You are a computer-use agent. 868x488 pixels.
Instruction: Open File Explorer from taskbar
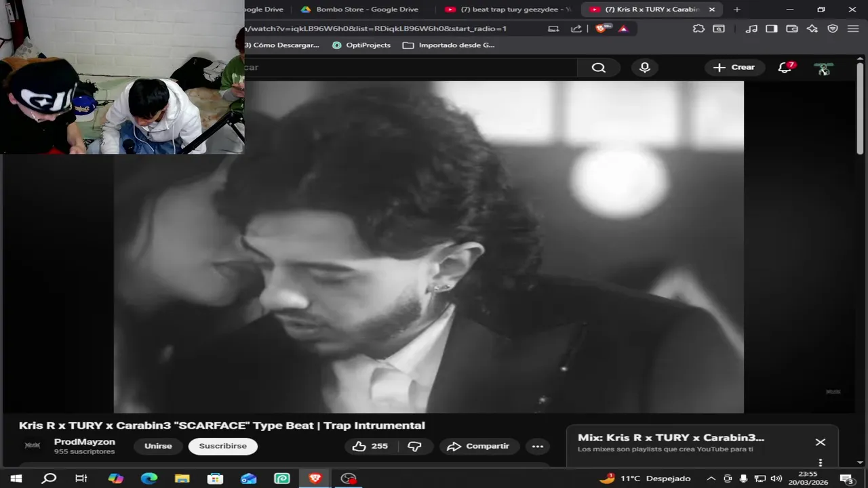click(x=182, y=479)
